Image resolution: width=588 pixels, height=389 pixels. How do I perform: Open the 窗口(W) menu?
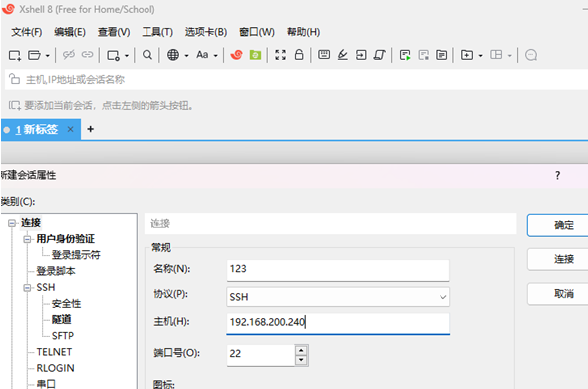coord(257,32)
